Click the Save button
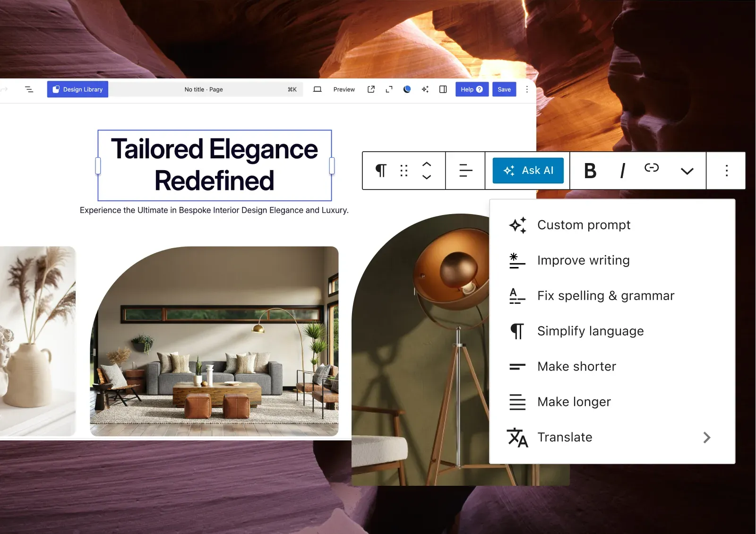This screenshot has width=756, height=534. pos(504,89)
